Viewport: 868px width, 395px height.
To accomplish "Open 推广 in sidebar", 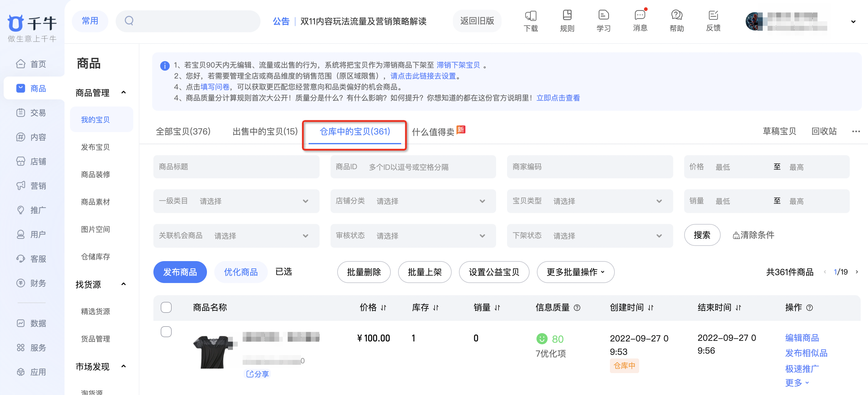I will coord(31,210).
